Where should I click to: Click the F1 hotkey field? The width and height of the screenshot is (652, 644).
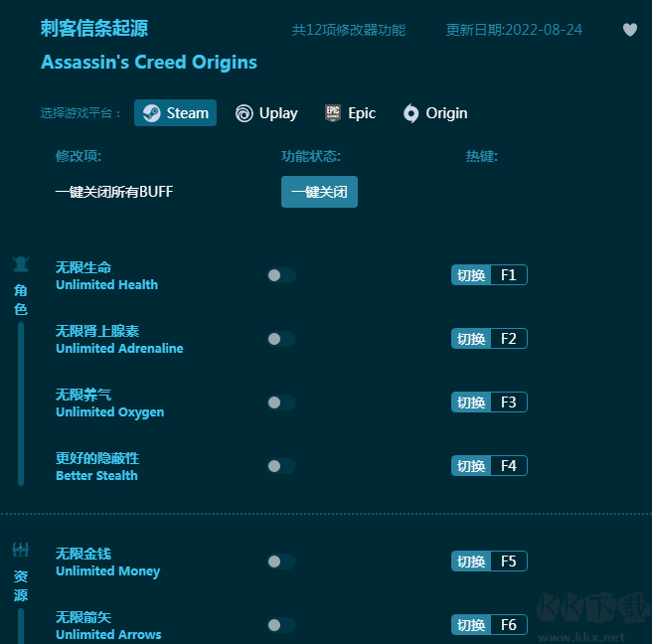pyautogui.click(x=509, y=275)
